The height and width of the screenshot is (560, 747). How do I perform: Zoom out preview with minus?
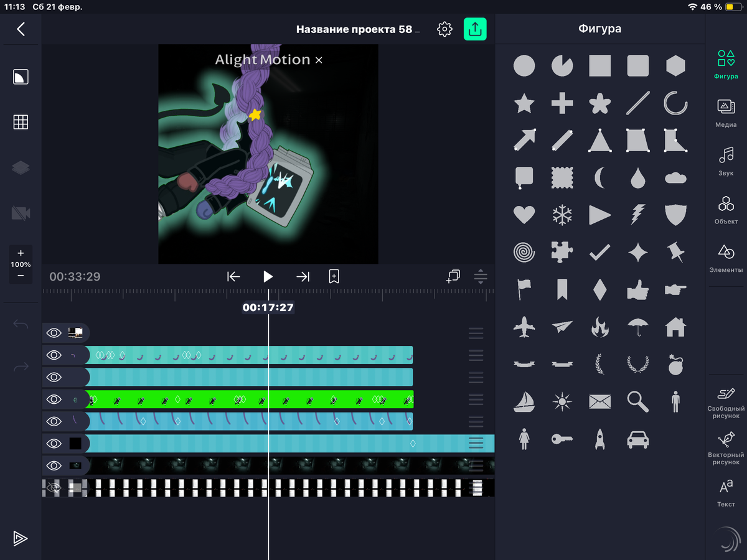[x=21, y=275]
